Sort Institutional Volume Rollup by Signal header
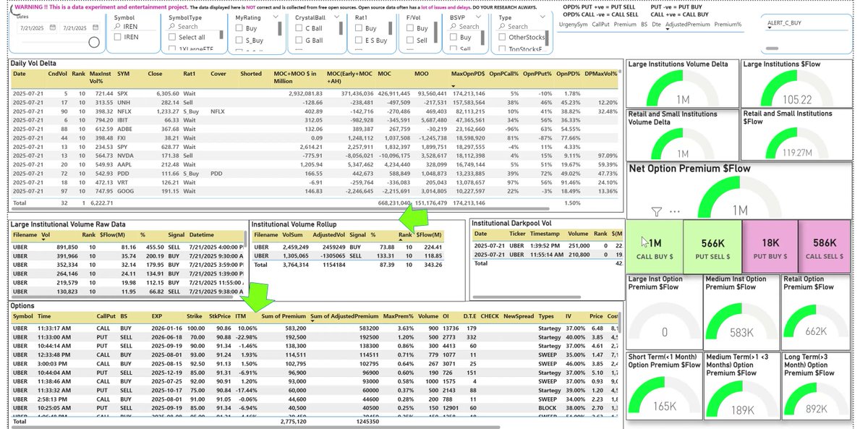This screenshot has height=429, width=868. pos(357,234)
